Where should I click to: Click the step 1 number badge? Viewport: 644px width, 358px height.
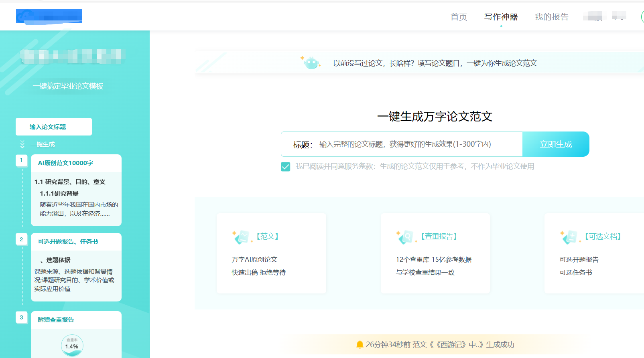point(22,160)
